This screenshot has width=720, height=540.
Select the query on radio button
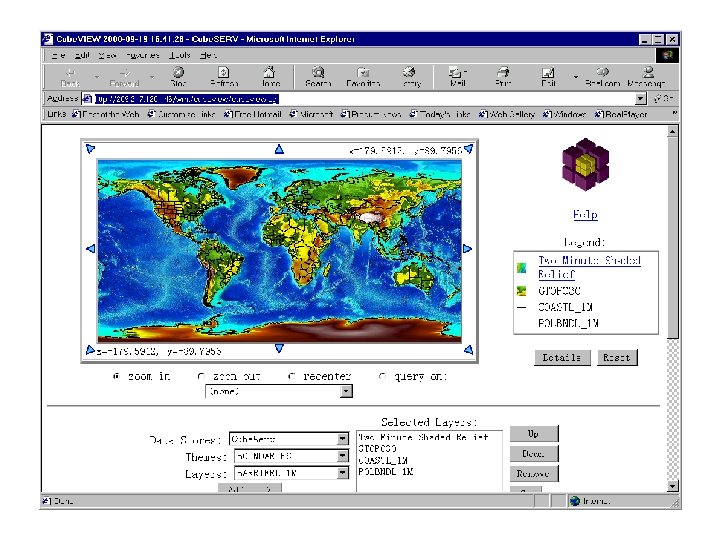(x=382, y=376)
